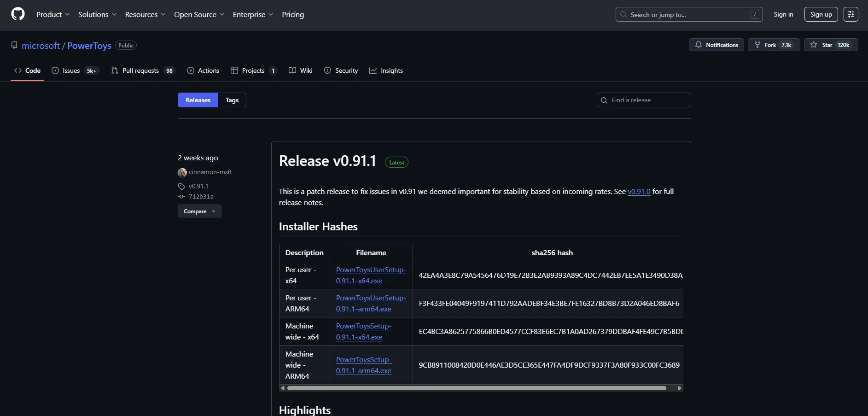Open the Release v0.91.1 title link
The height and width of the screenshot is (416, 868).
click(327, 161)
